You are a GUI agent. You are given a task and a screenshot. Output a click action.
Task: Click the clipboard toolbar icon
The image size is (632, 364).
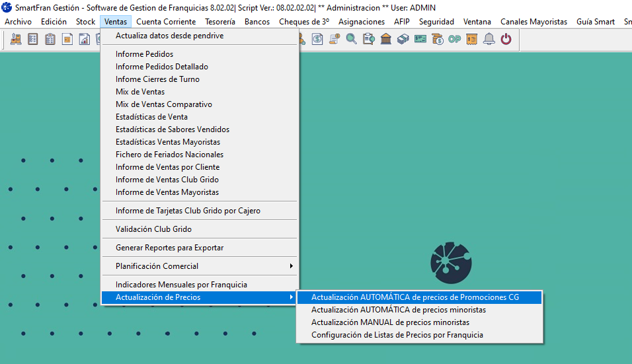[50, 39]
